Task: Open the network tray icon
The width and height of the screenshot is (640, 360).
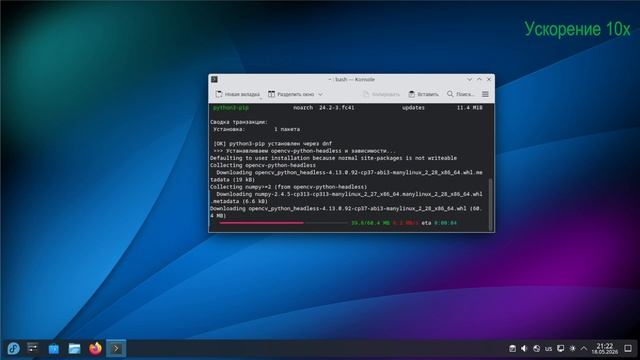Action: click(536, 349)
